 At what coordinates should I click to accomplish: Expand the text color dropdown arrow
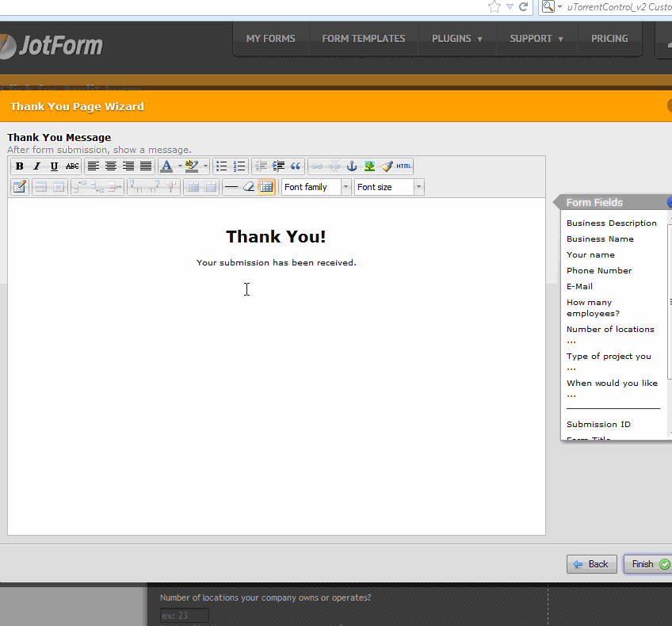(179, 166)
